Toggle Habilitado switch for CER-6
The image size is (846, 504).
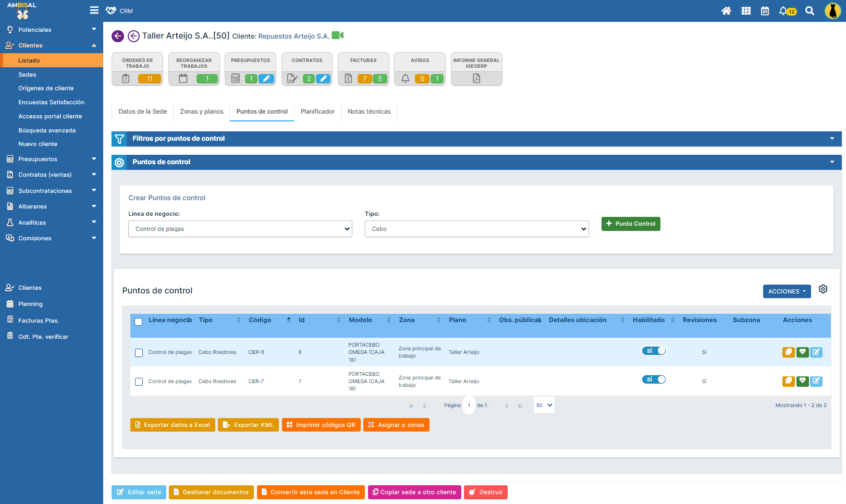(654, 351)
